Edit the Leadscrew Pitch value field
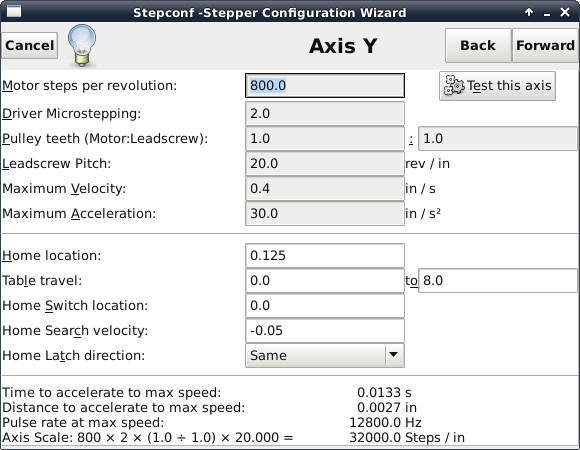 pos(325,163)
